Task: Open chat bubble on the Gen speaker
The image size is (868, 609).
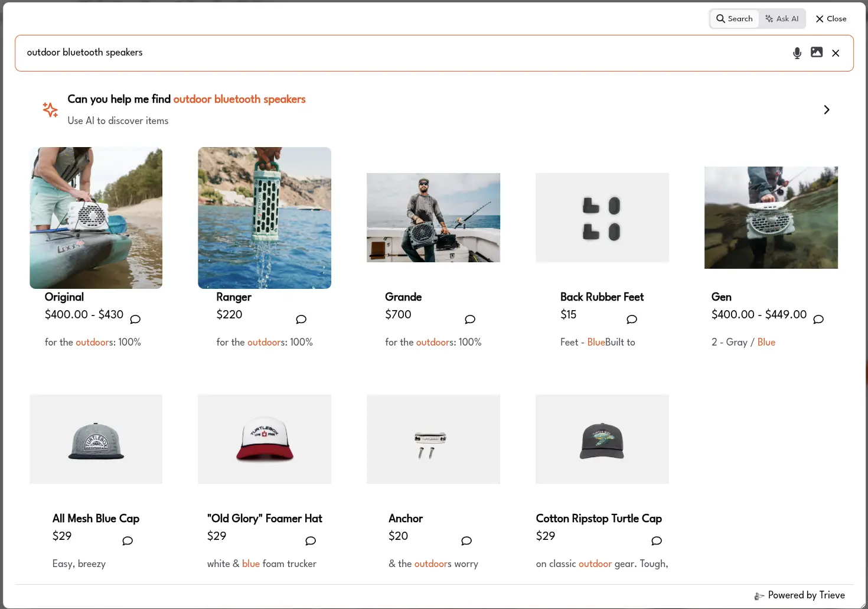Action: [x=818, y=319]
